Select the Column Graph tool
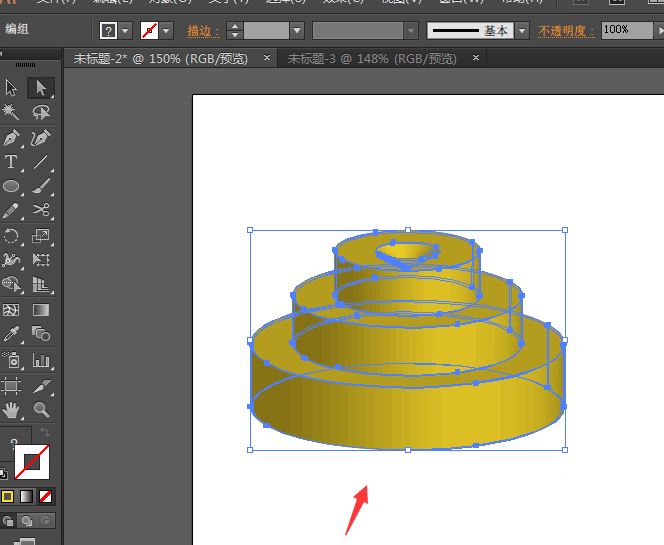The height and width of the screenshot is (545, 664). pos(41,360)
